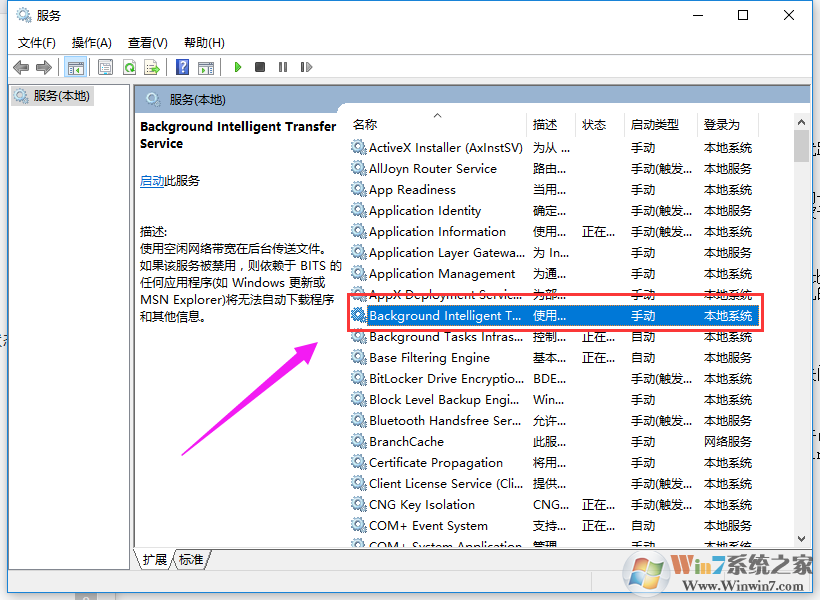Click the Restart Service icon

[x=306, y=67]
